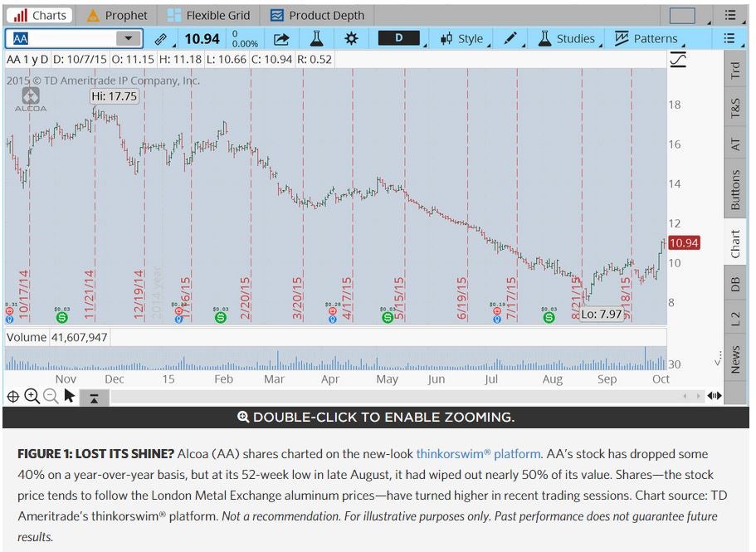Viewport: 756px width, 552px height.
Task: Click the Alcoa logo on the chart
Action: (x=31, y=100)
